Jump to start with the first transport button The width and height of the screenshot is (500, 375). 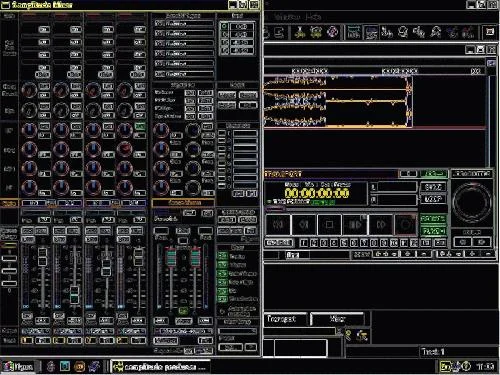278,225
